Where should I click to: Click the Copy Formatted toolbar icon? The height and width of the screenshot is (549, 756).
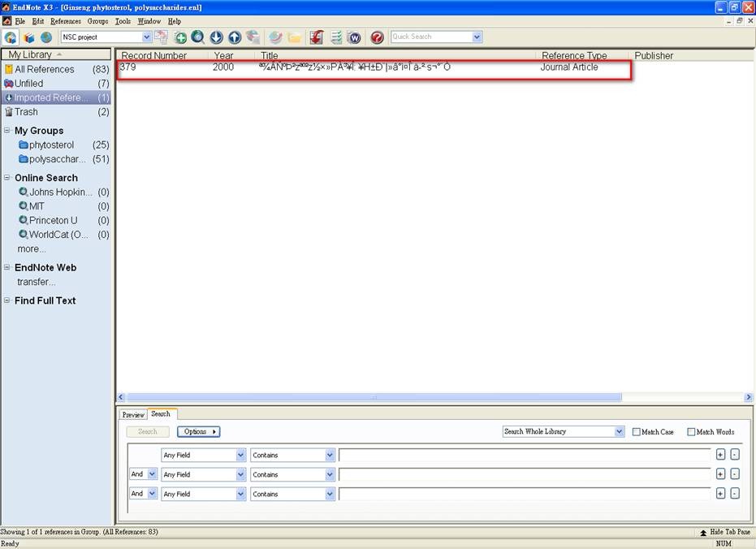tap(161, 37)
